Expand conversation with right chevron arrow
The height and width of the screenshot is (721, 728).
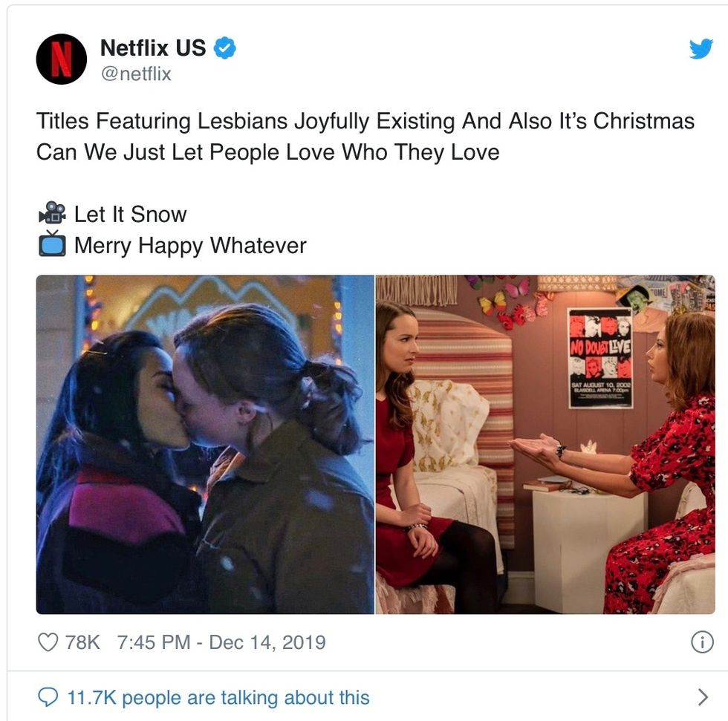(x=703, y=697)
